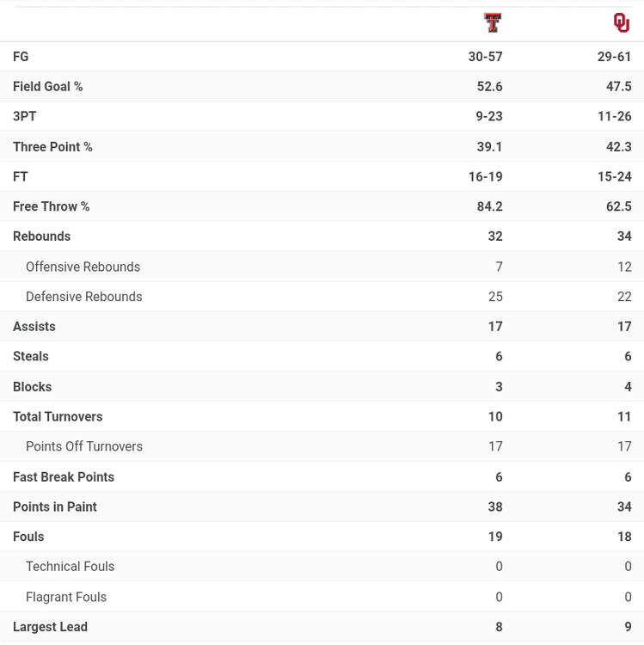644x645 pixels.
Task: Click the Total Turnovers label
Action: tap(58, 416)
